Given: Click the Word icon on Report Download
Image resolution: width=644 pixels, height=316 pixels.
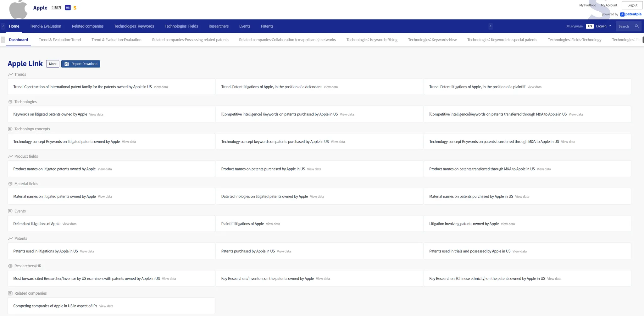Looking at the screenshot, I should (x=67, y=64).
